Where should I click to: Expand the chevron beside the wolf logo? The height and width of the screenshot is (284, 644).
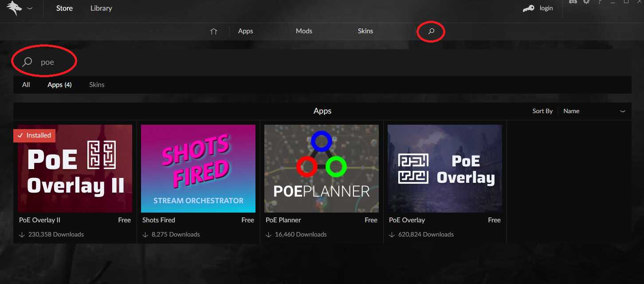coord(30,8)
